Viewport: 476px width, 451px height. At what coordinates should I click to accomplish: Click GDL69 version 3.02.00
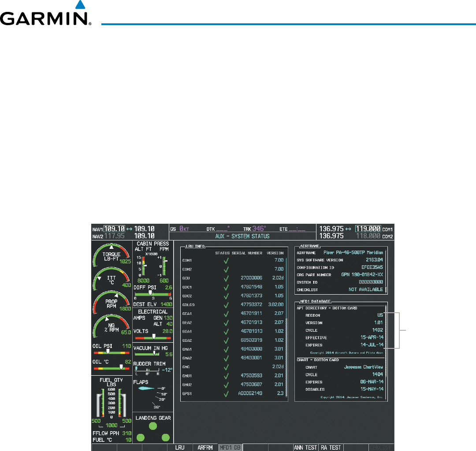tap(275, 304)
